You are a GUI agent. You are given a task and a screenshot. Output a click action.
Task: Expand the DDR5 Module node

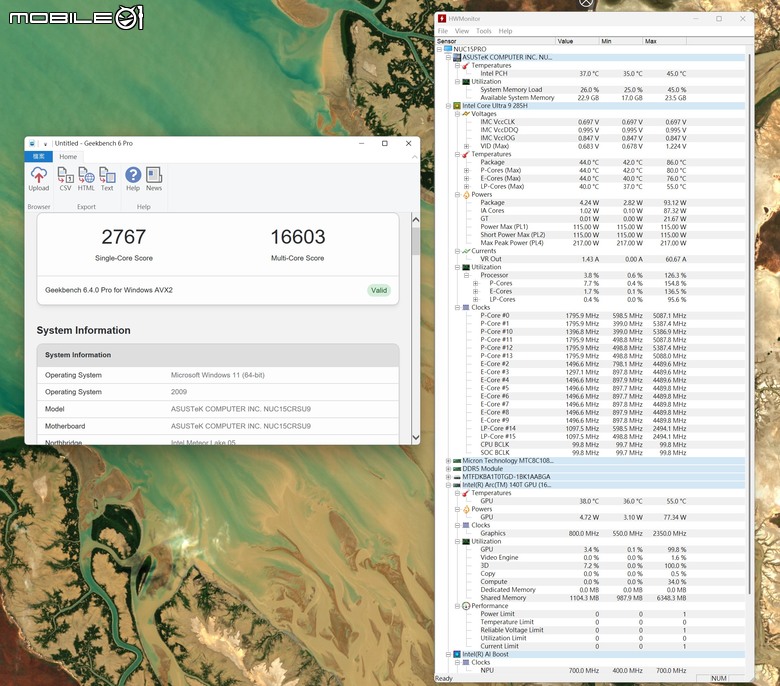[449, 469]
